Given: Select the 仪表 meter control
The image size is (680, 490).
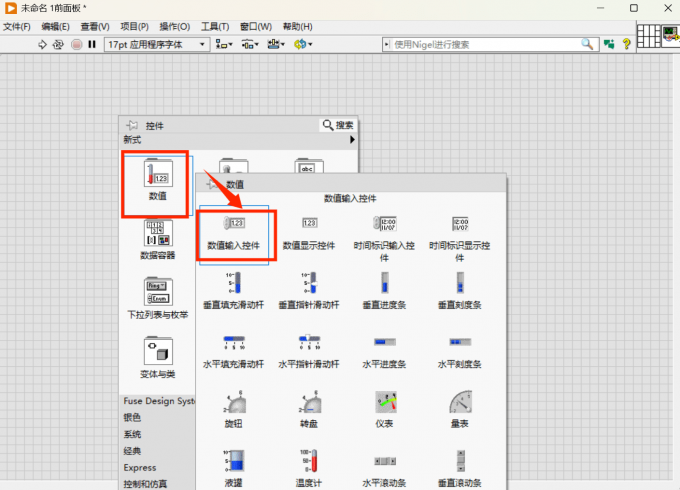Looking at the screenshot, I should (x=384, y=409).
